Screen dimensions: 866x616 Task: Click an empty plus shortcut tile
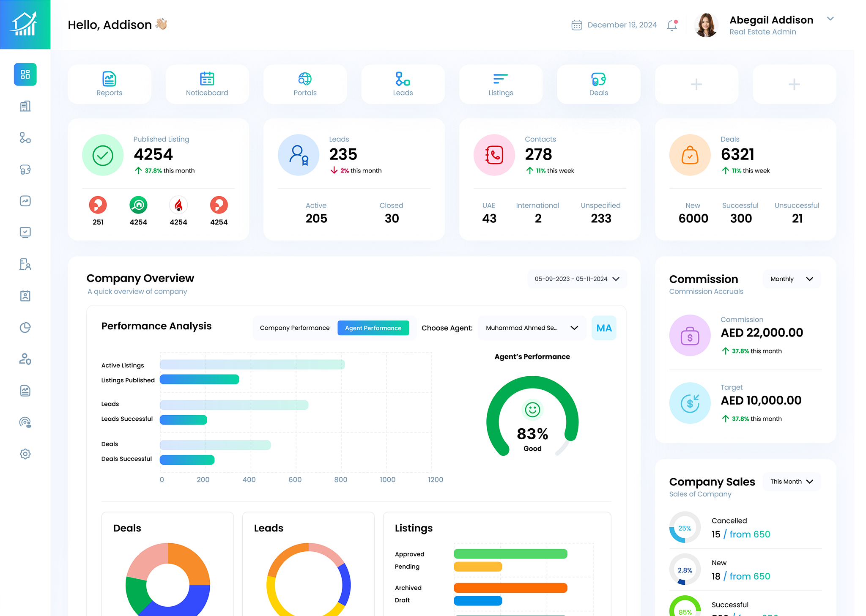tap(696, 84)
